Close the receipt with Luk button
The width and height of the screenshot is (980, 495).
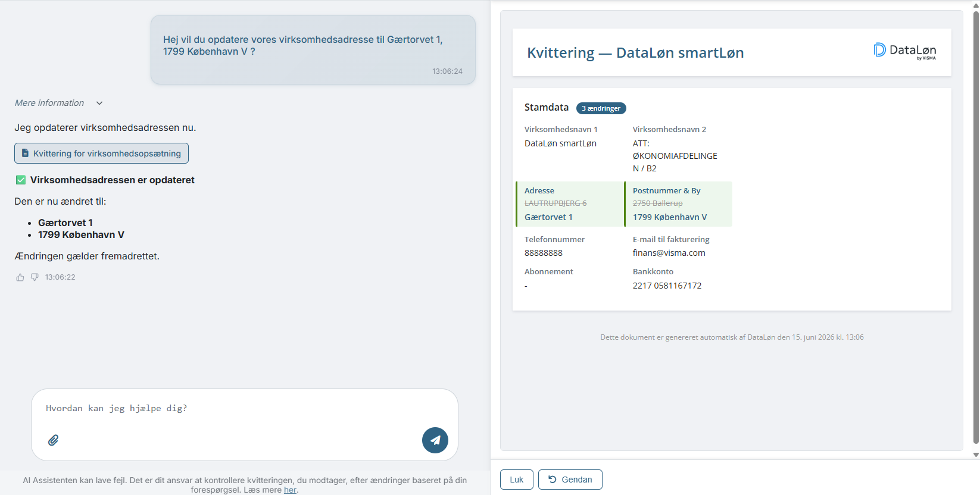pos(517,480)
